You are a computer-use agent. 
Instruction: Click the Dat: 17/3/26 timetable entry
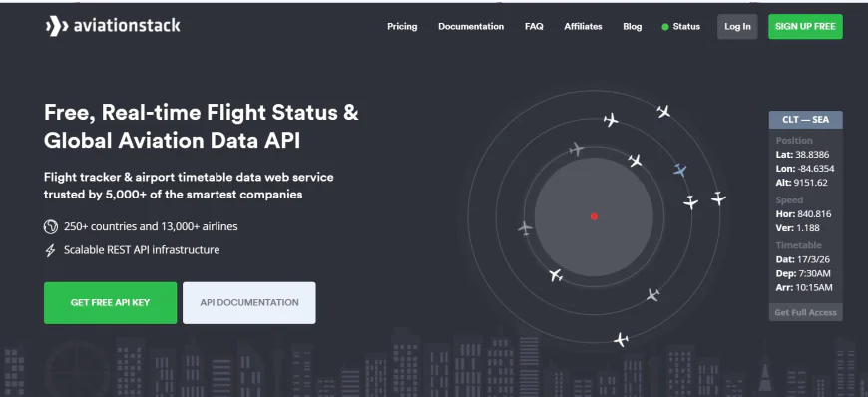coord(803,259)
